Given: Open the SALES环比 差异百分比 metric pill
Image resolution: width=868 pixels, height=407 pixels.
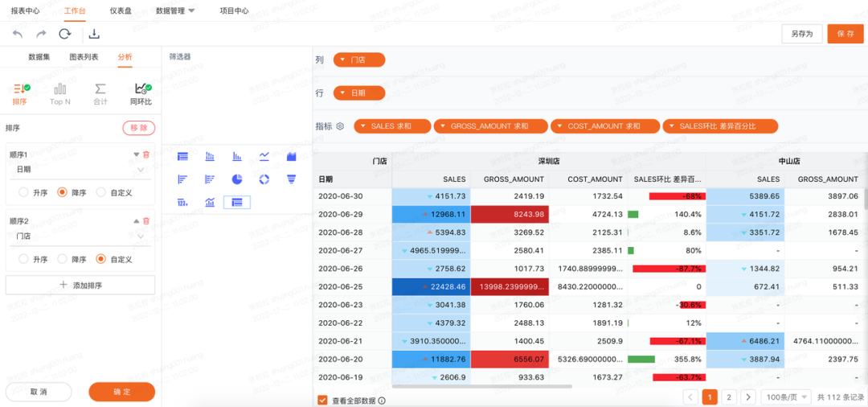Looking at the screenshot, I should [x=720, y=126].
